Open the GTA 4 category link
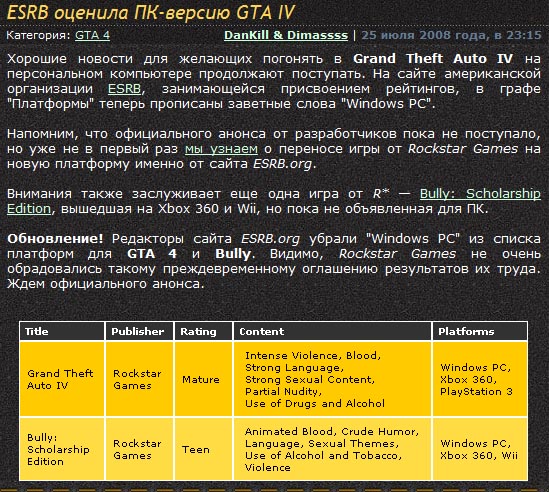The width and height of the screenshot is (549, 492). coord(92,35)
